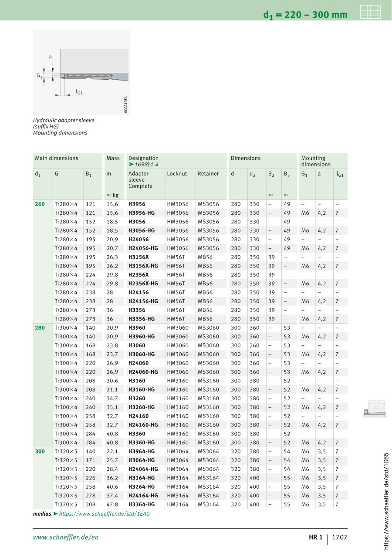Image resolution: width=392 pixels, height=554 pixels.
Task: Click page number 1707
Action: pos(340,537)
